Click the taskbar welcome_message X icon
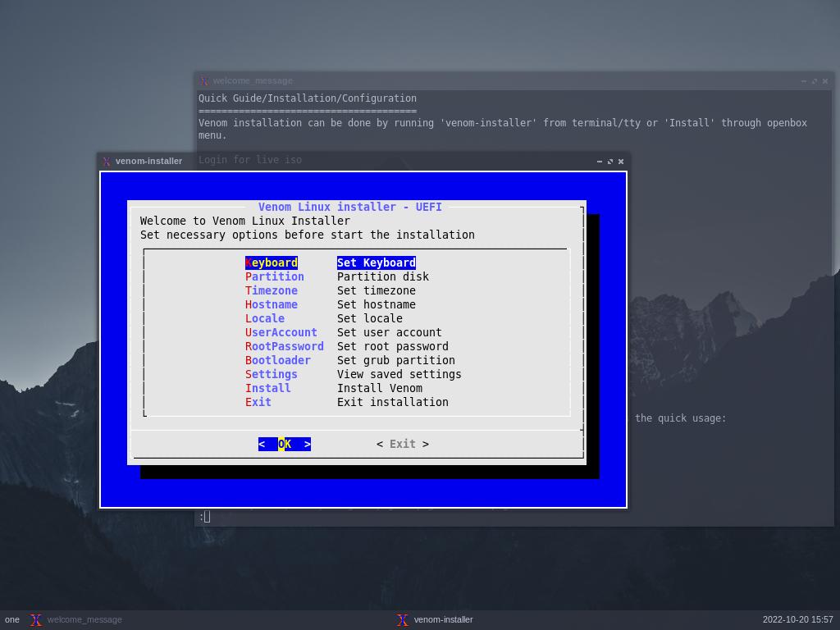The height and width of the screenshot is (630, 840). 36,620
